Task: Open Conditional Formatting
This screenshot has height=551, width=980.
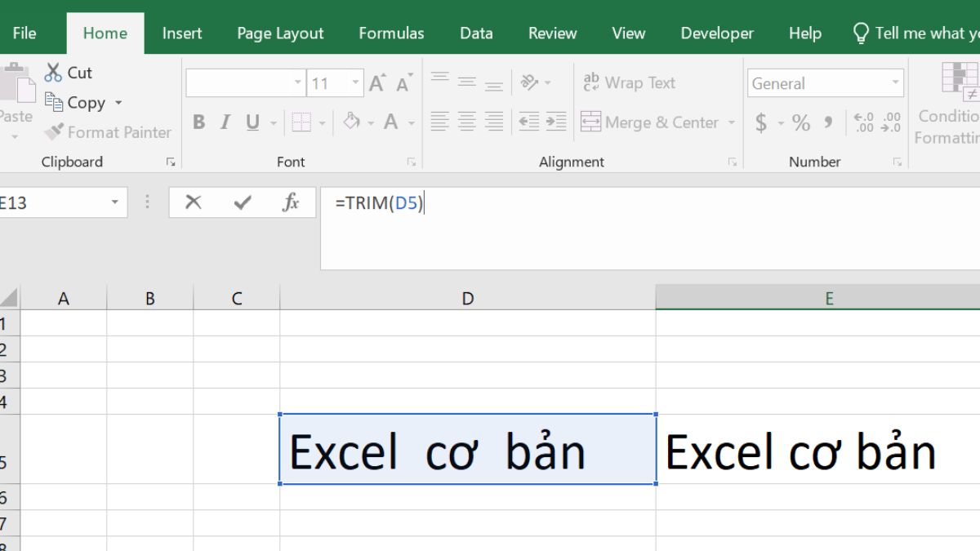Action: 948,102
